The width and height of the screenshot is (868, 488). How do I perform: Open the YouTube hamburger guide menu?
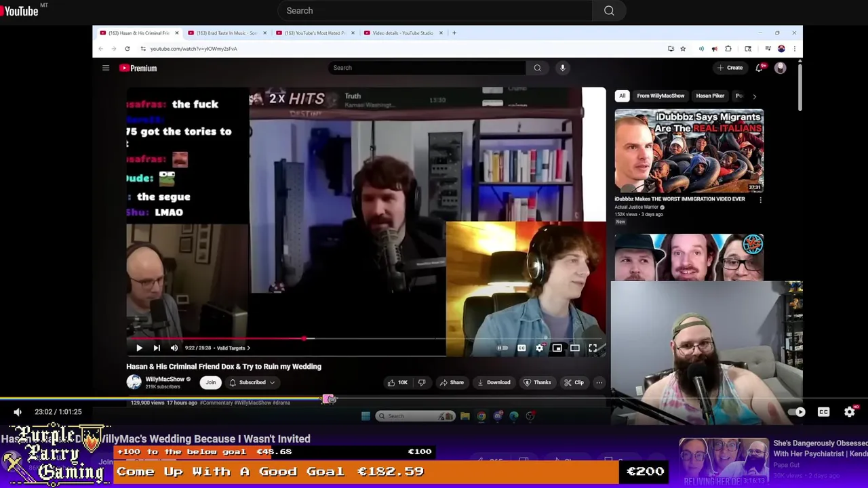106,68
